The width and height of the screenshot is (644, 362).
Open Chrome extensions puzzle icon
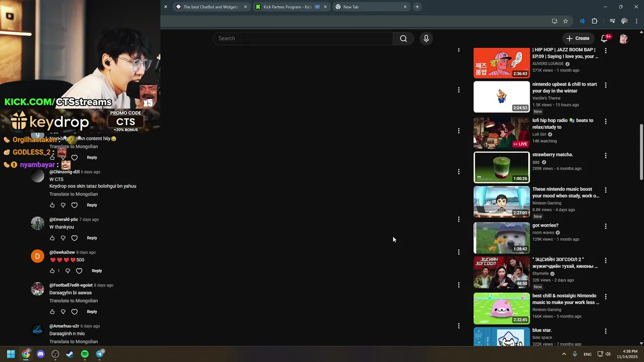click(595, 21)
